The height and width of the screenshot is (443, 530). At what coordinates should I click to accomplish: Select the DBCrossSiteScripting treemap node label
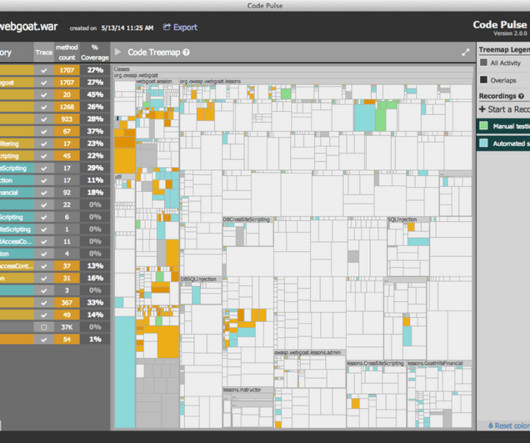coord(246,220)
